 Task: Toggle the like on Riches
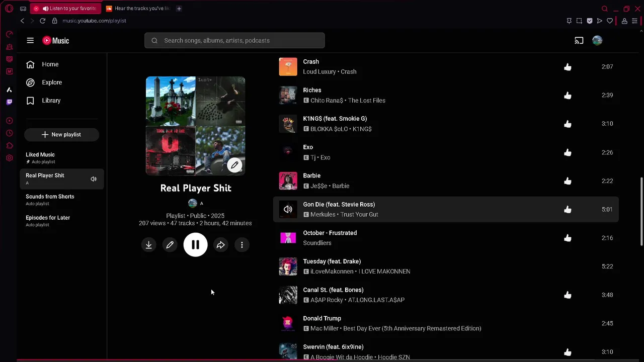pyautogui.click(x=568, y=96)
